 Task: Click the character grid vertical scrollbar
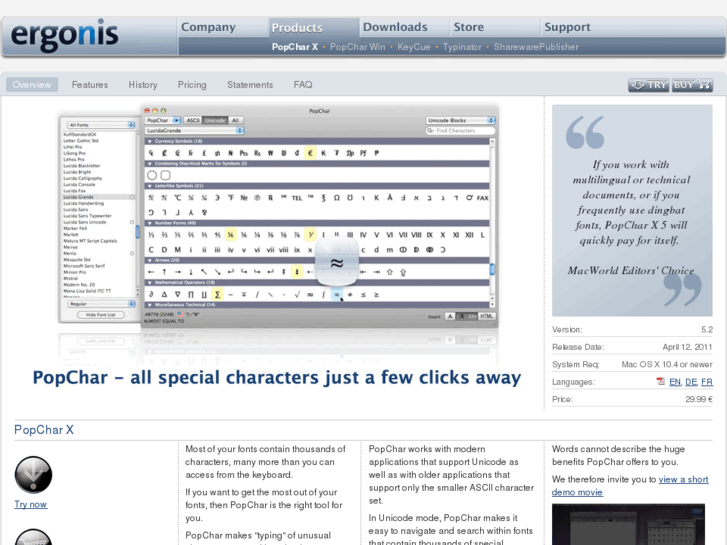pyautogui.click(x=492, y=224)
